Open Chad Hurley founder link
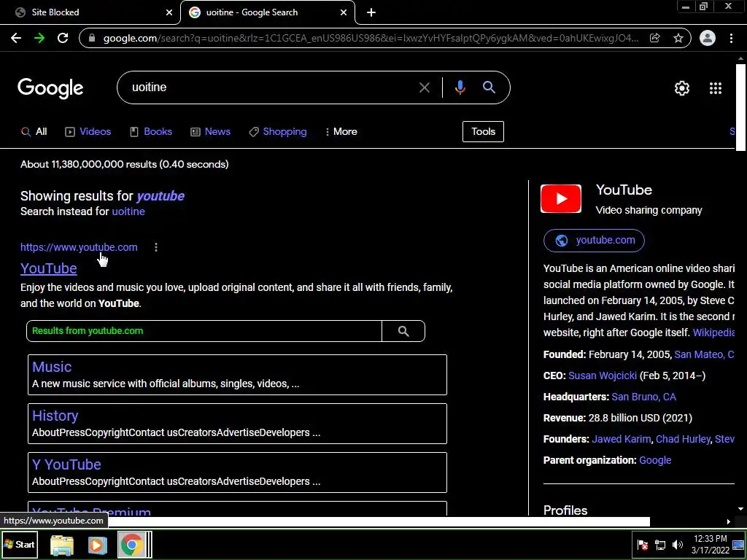747x560 pixels. pyautogui.click(x=683, y=440)
